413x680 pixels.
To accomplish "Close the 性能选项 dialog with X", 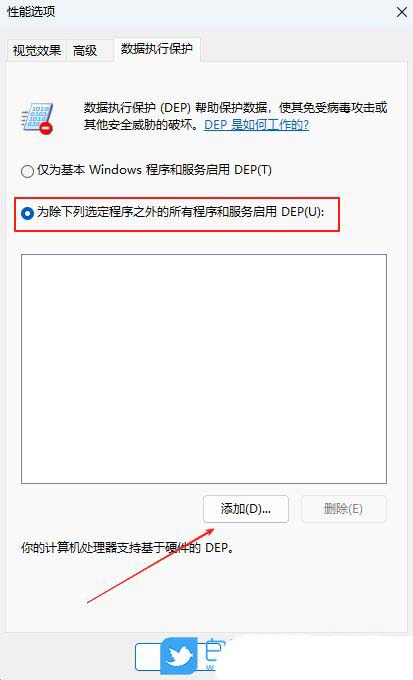I will pyautogui.click(x=402, y=12).
